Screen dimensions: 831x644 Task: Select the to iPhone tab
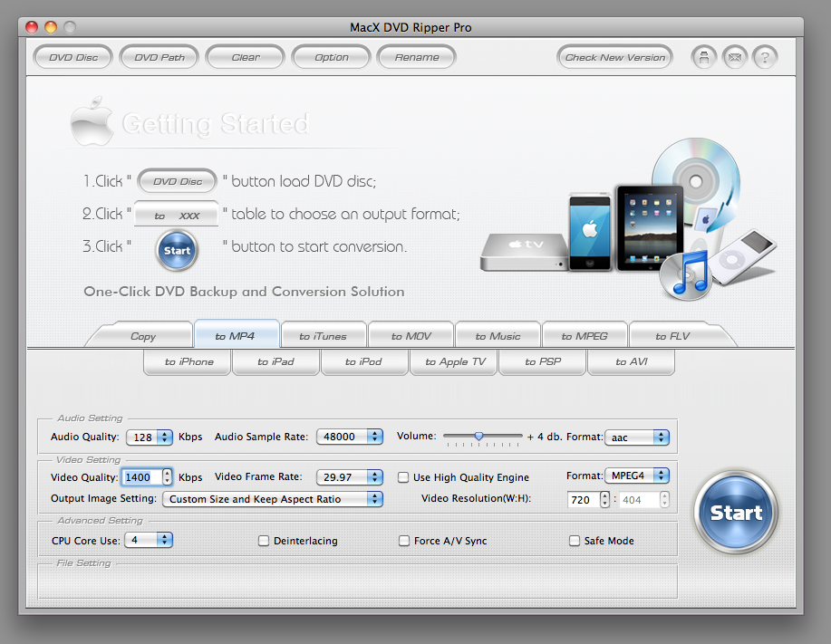click(x=188, y=361)
